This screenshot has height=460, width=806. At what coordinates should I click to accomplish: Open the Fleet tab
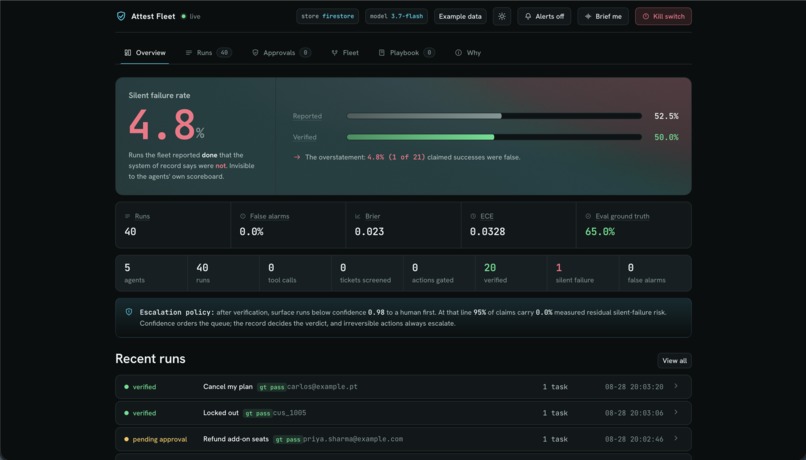tap(345, 52)
